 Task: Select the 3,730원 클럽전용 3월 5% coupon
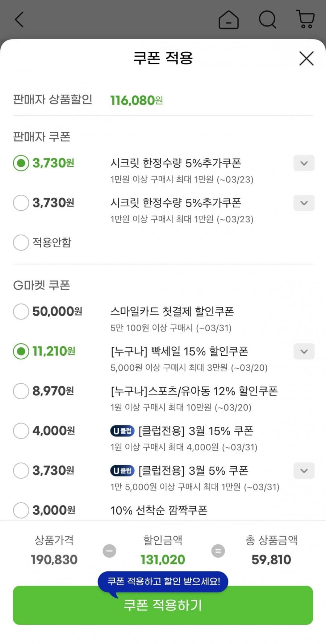[21, 471]
